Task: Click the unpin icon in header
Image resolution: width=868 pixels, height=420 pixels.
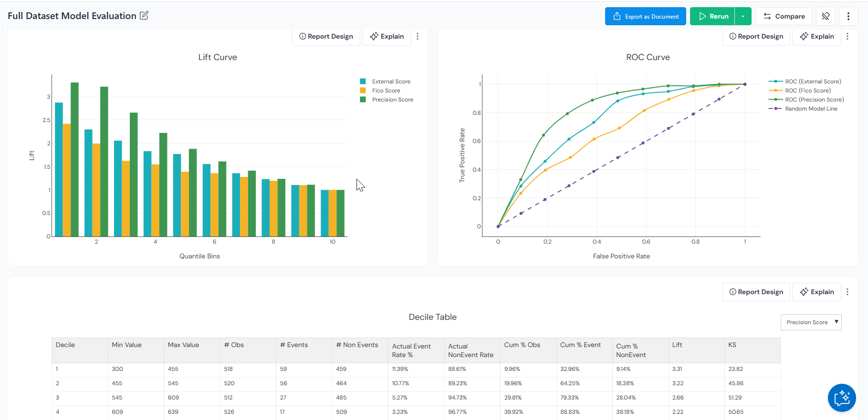Action: pyautogui.click(x=826, y=16)
